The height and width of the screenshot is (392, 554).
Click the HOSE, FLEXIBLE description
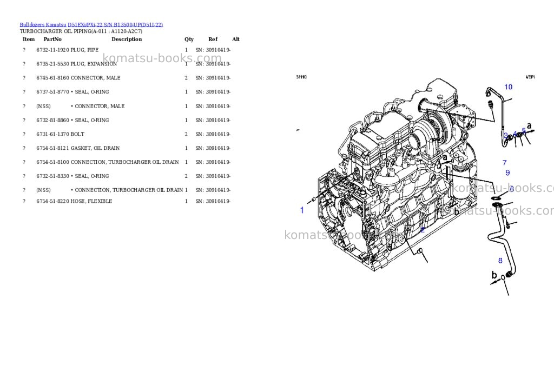pyautogui.click(x=91, y=201)
